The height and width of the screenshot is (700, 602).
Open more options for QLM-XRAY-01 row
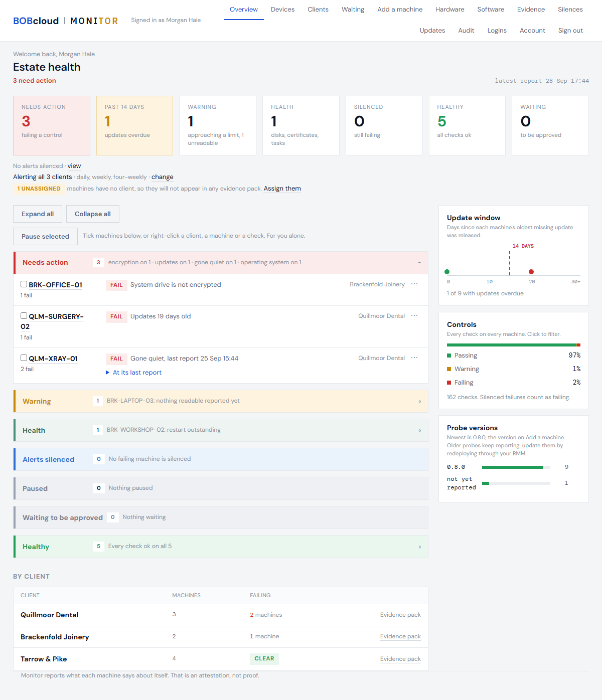pos(414,358)
